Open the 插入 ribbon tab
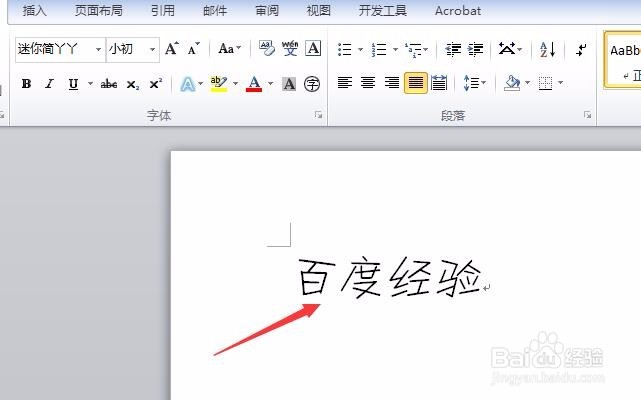This screenshot has height=400, width=641. coord(34,10)
